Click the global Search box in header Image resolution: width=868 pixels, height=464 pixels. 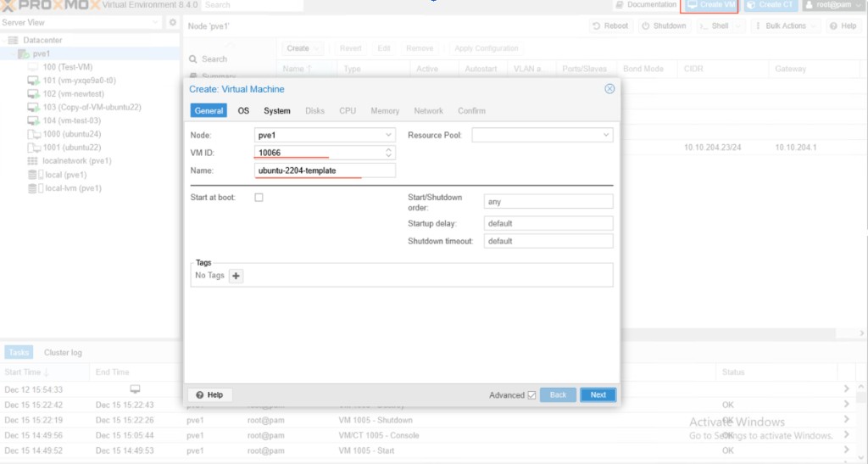[252, 5]
